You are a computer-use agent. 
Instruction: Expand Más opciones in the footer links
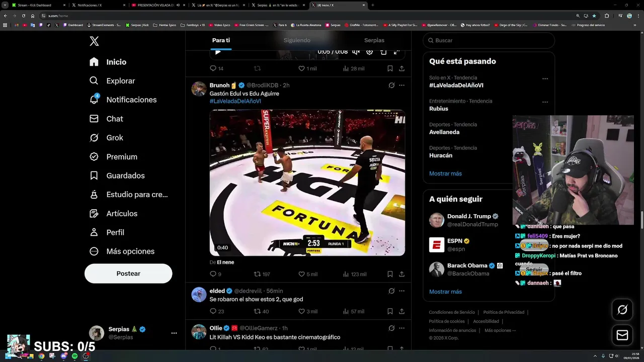(x=500, y=330)
